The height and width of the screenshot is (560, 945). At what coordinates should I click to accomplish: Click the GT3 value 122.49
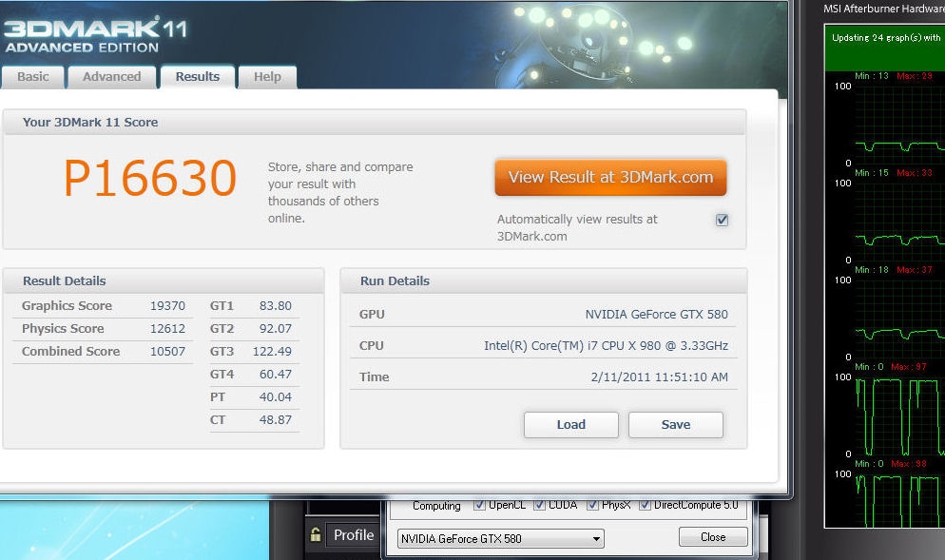pos(272,352)
